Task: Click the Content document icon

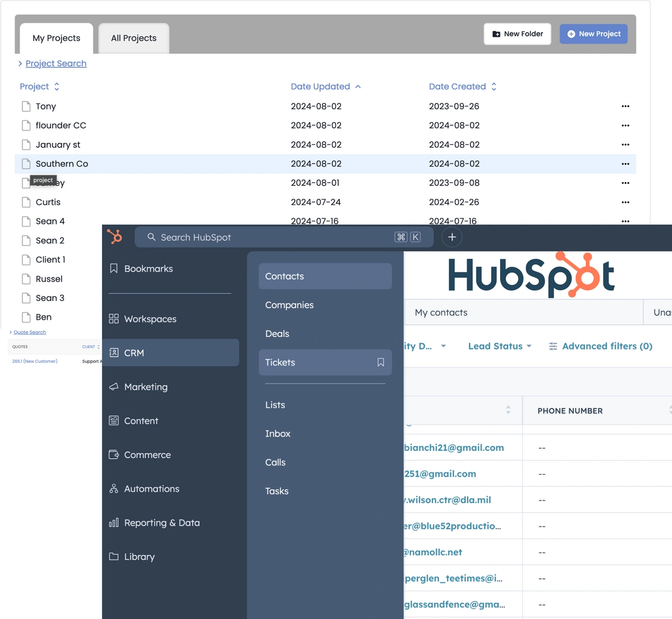Action: pyautogui.click(x=114, y=421)
